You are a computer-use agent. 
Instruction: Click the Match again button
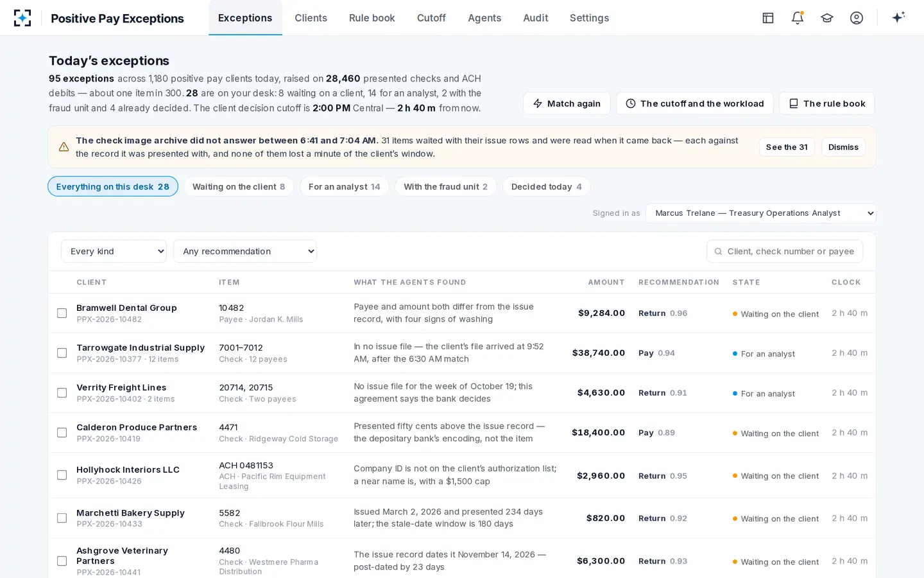point(567,103)
